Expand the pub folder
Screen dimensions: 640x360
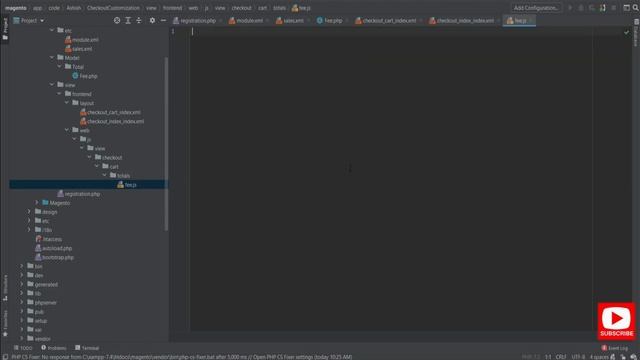(22, 311)
